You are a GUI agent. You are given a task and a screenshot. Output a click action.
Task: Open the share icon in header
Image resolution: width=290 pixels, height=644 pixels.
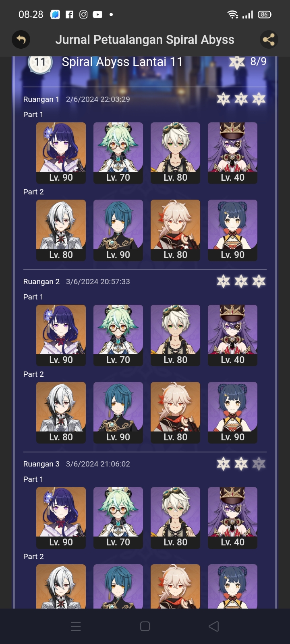point(269,39)
